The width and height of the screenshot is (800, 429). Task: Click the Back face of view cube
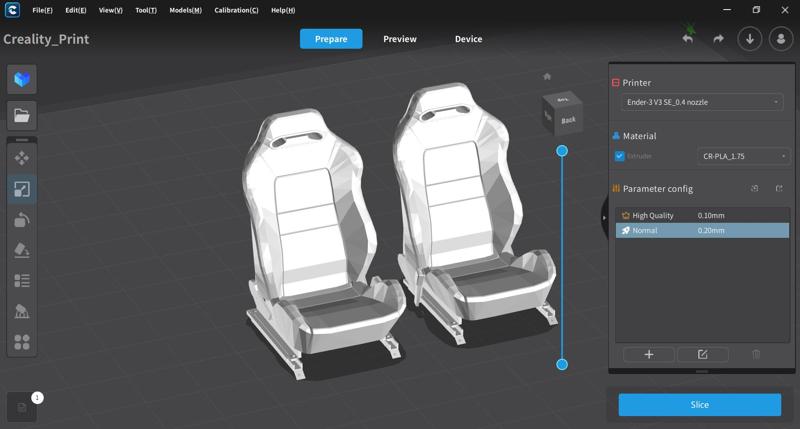pyautogui.click(x=568, y=120)
